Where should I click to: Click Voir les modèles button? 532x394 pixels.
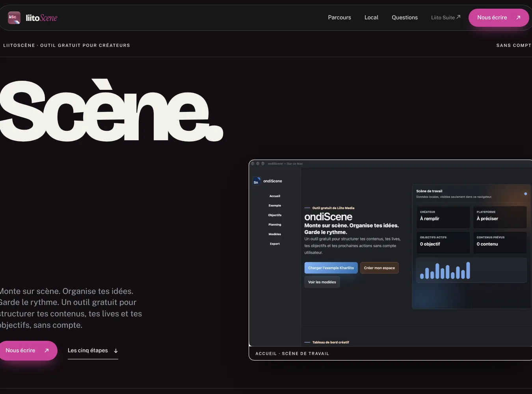[x=322, y=282]
